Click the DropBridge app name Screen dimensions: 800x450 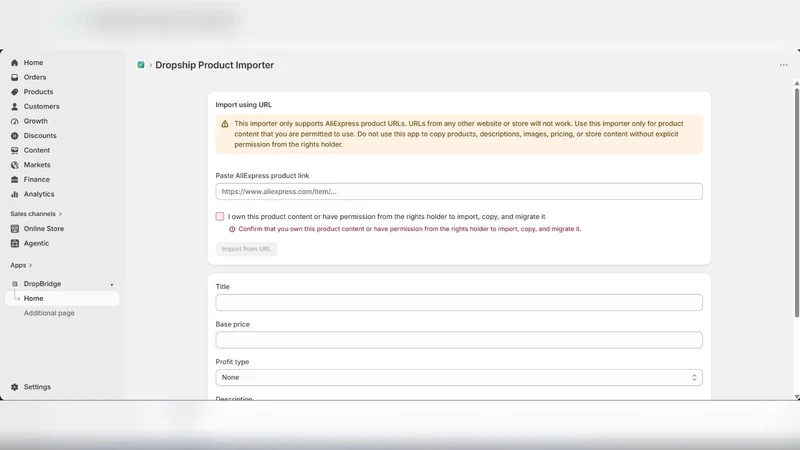pyautogui.click(x=42, y=284)
